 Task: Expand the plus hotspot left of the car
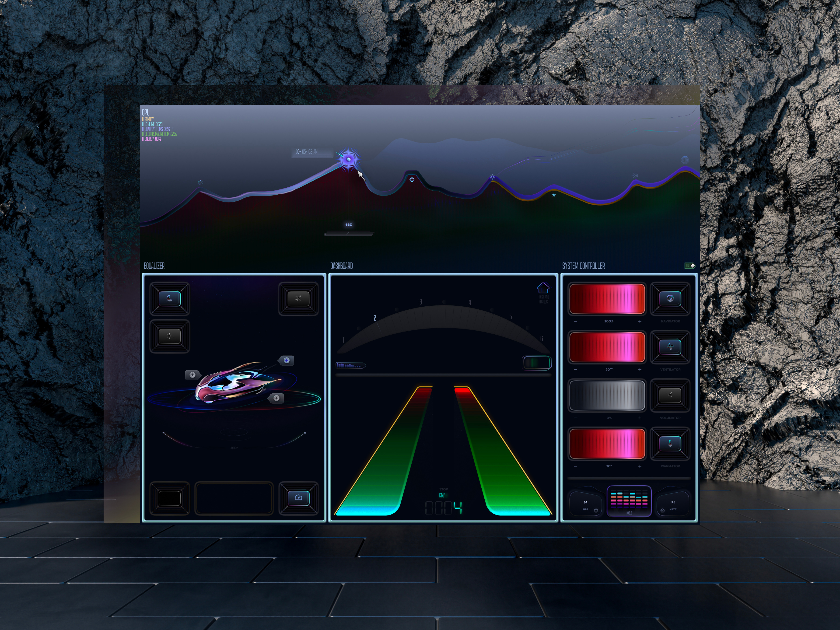[x=192, y=375]
